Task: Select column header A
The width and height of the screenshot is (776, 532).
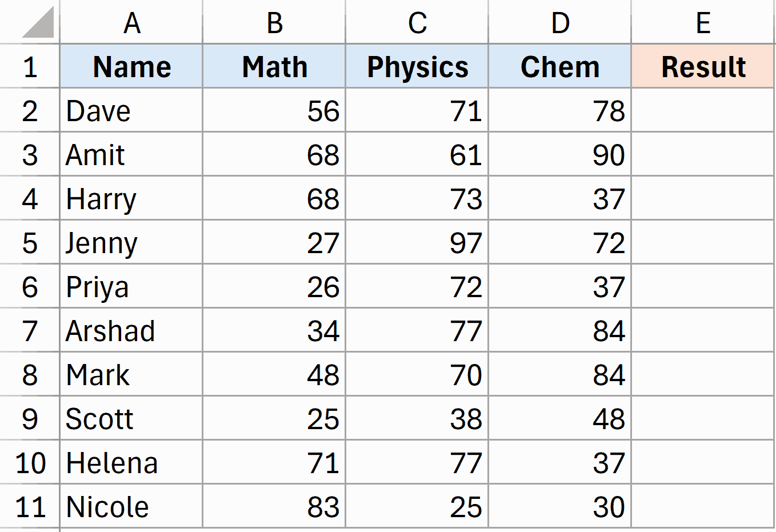Action: (x=131, y=23)
